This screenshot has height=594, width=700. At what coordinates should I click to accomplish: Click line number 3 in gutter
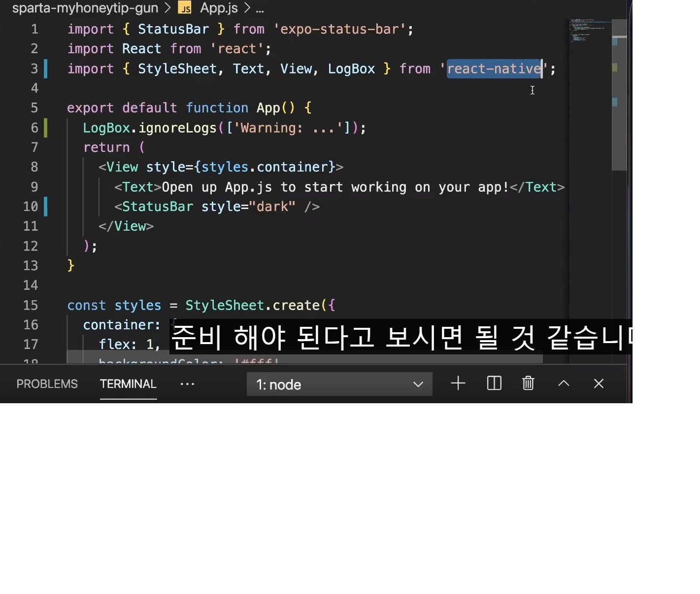[x=34, y=69]
